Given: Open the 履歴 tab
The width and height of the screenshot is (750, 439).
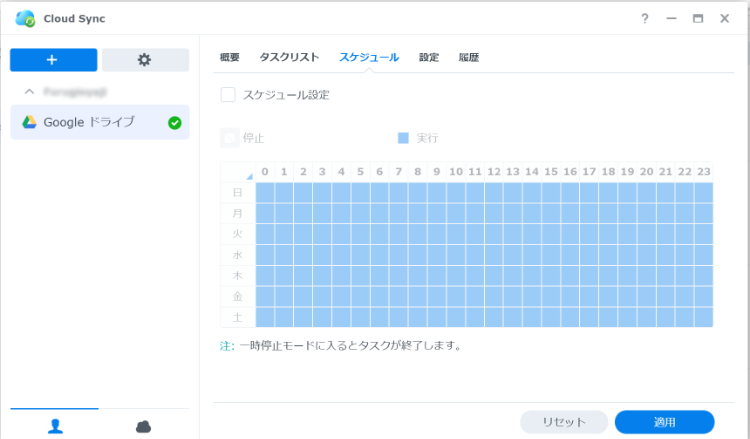Looking at the screenshot, I should coord(469,57).
